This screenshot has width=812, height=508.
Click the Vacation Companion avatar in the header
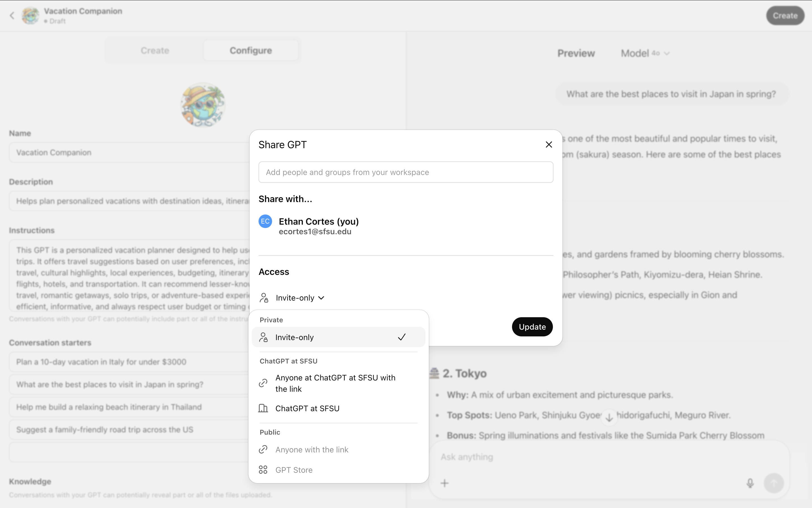pyautogui.click(x=30, y=16)
